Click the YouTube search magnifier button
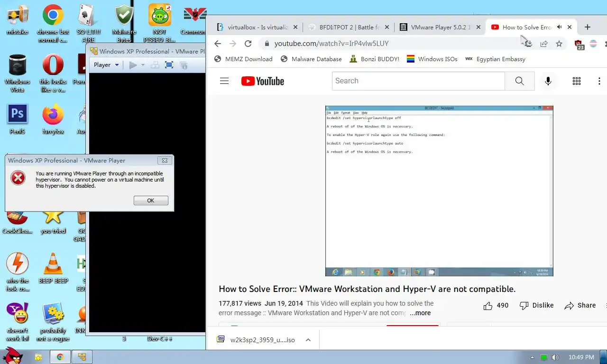 [x=520, y=81]
